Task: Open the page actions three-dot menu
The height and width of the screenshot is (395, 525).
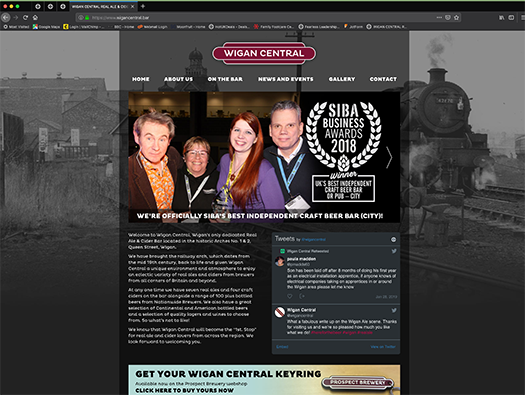Action: pyautogui.click(x=439, y=17)
